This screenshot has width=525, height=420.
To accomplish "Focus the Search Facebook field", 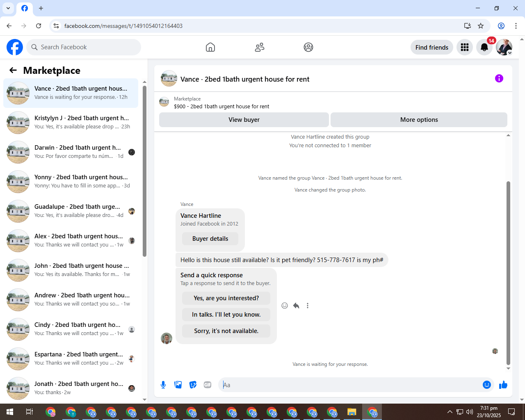I will pyautogui.click(x=84, y=47).
